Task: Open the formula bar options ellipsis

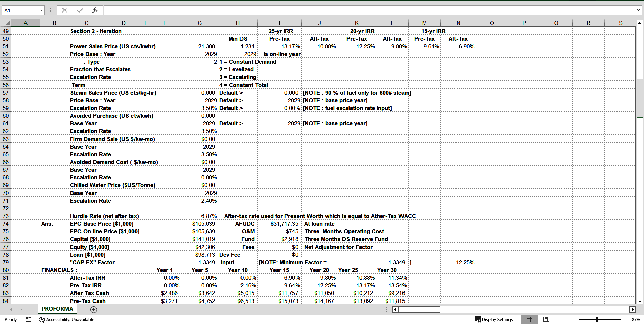Action: (x=51, y=10)
